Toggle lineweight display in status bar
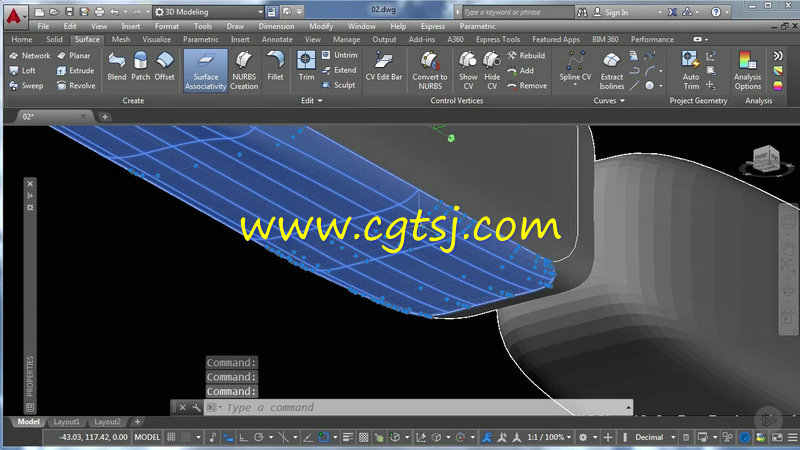 [348, 437]
